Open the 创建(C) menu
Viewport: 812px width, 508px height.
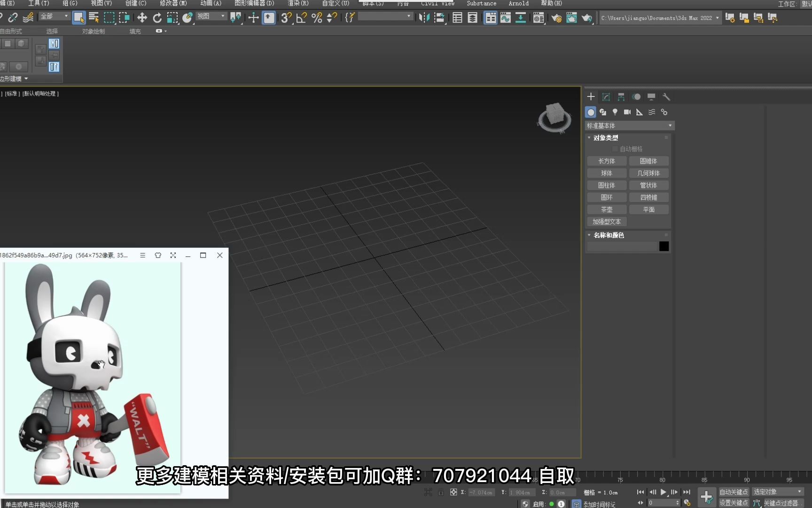click(136, 3)
